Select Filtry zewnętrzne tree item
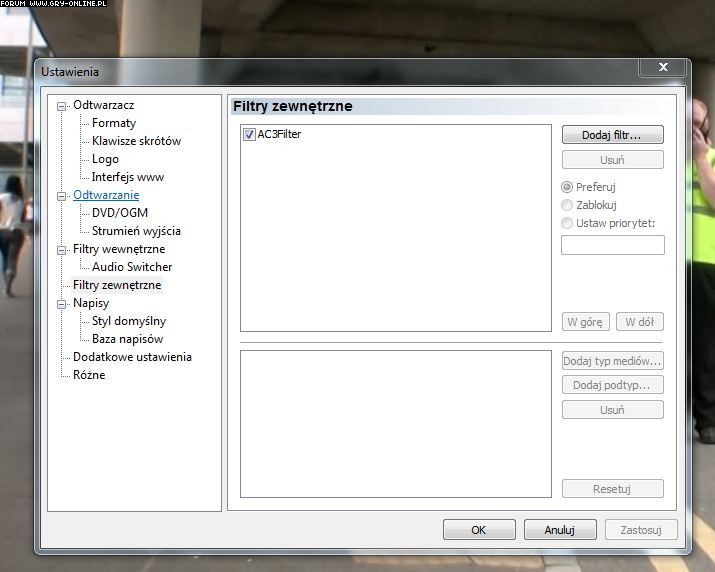Image resolution: width=715 pixels, height=572 pixels. (x=117, y=285)
